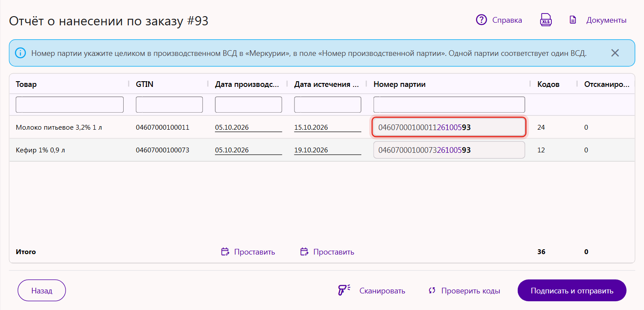Edit batch number field in Кефир row

click(449, 150)
